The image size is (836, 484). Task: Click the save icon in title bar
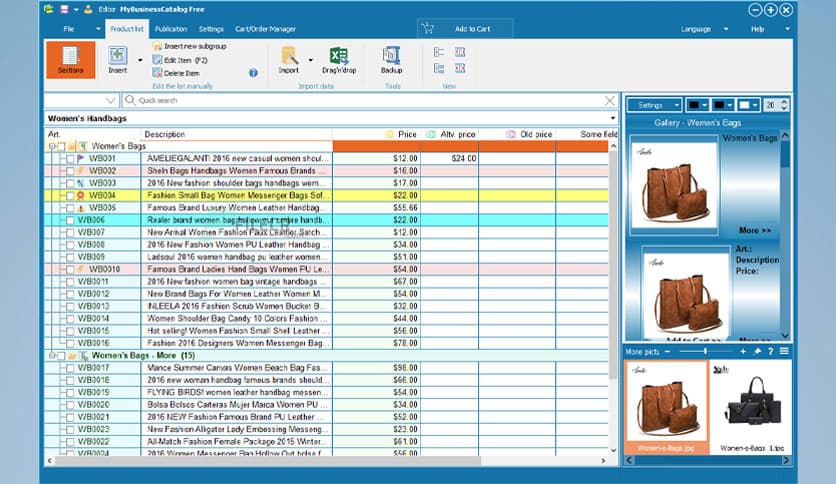pyautogui.click(x=64, y=9)
